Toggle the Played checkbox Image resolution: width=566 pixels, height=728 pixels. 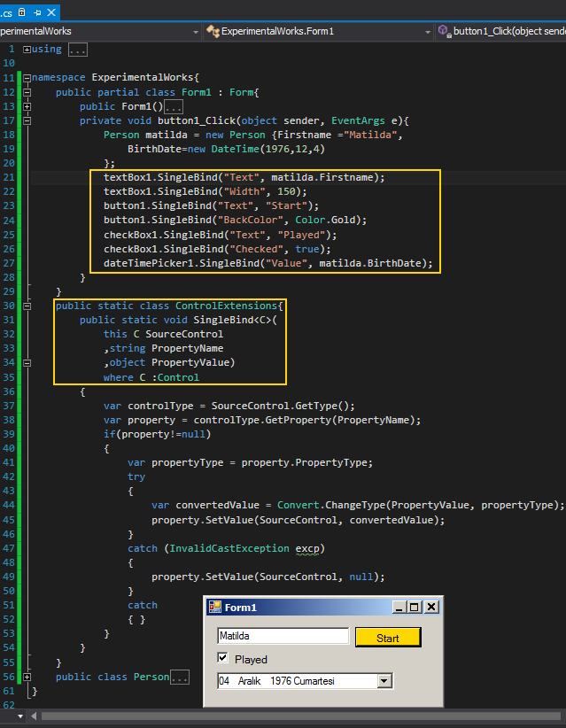[x=223, y=659]
